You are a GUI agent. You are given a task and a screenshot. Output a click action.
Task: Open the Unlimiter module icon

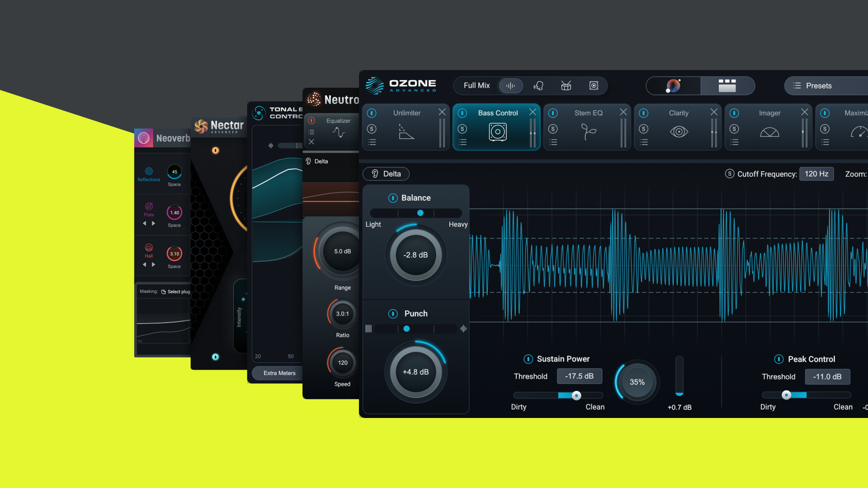(x=406, y=132)
